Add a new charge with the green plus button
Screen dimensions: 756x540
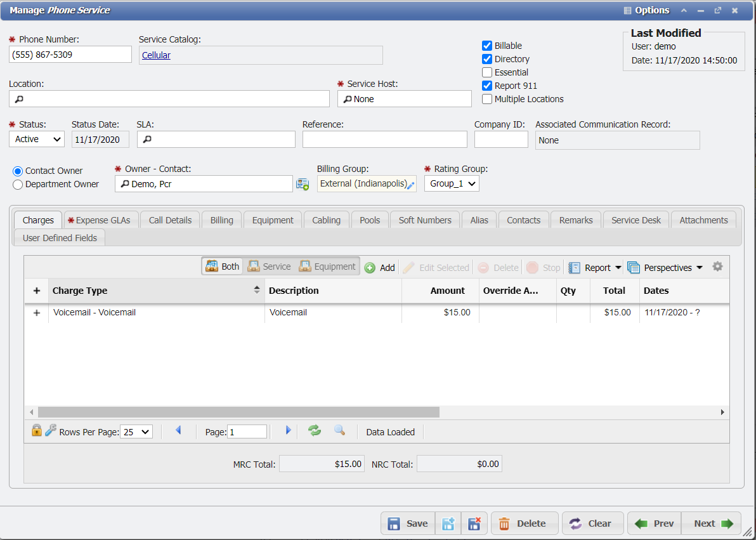pos(379,267)
